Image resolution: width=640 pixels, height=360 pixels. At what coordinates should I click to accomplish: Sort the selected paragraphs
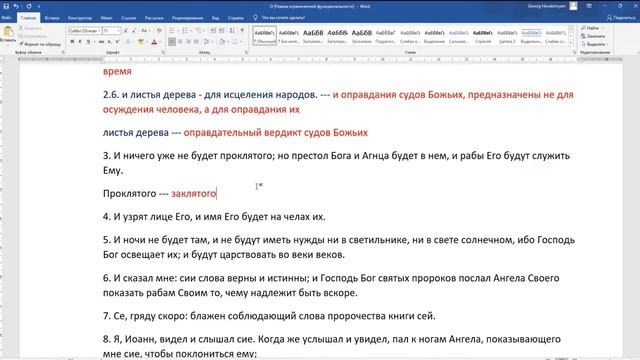point(232,31)
